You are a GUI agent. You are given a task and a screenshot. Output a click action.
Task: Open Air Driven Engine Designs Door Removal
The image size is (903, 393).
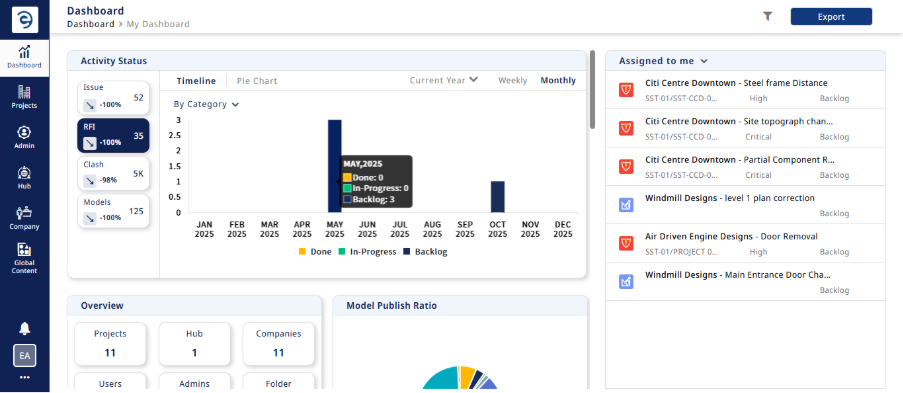pyautogui.click(x=745, y=243)
